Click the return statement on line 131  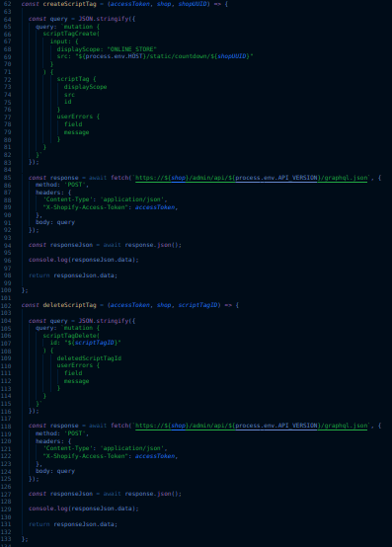(x=73, y=524)
